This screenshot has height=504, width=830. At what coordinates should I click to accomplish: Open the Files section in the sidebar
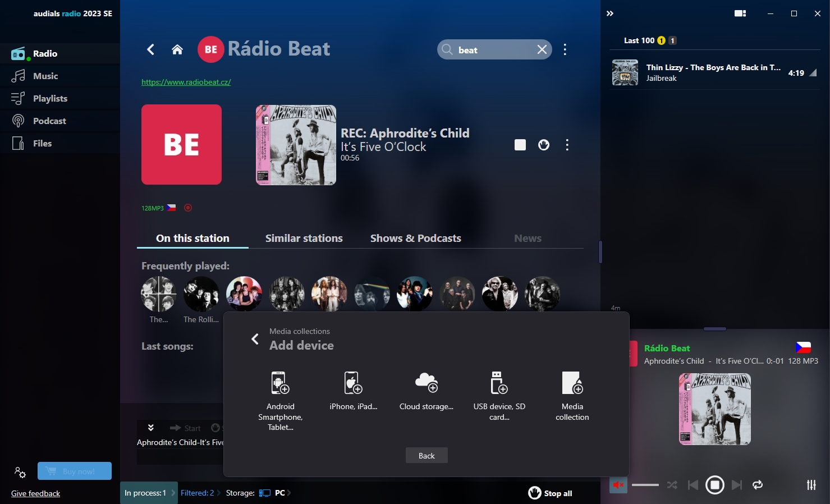(59, 143)
